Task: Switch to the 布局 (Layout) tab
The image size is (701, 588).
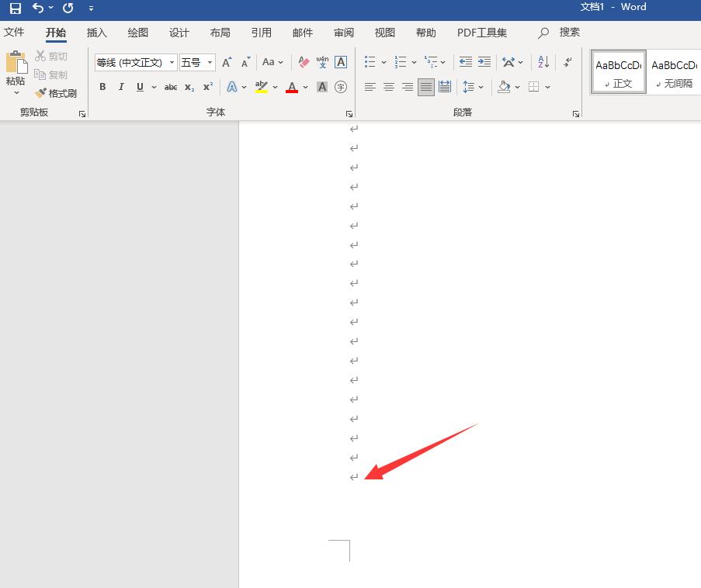Action: (220, 33)
